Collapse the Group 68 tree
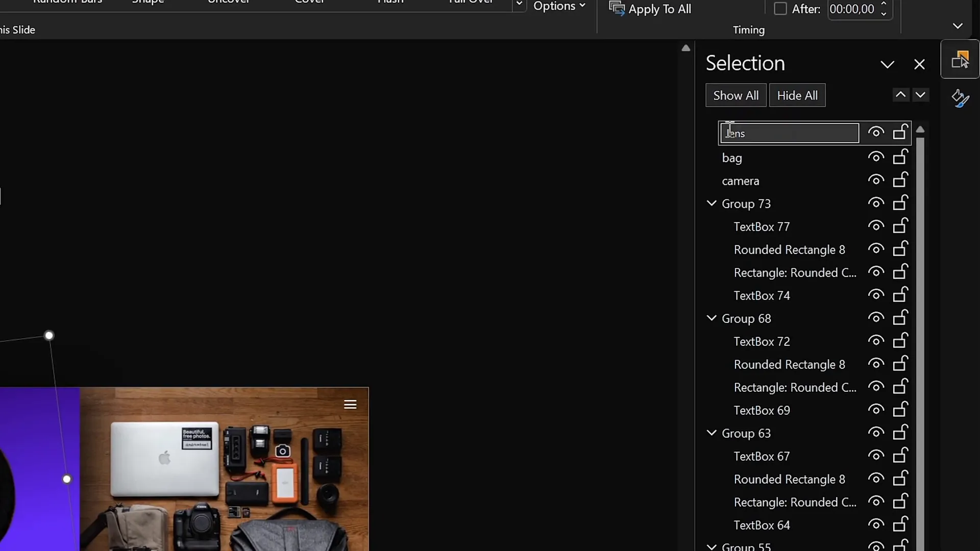The width and height of the screenshot is (980, 551). point(712,318)
